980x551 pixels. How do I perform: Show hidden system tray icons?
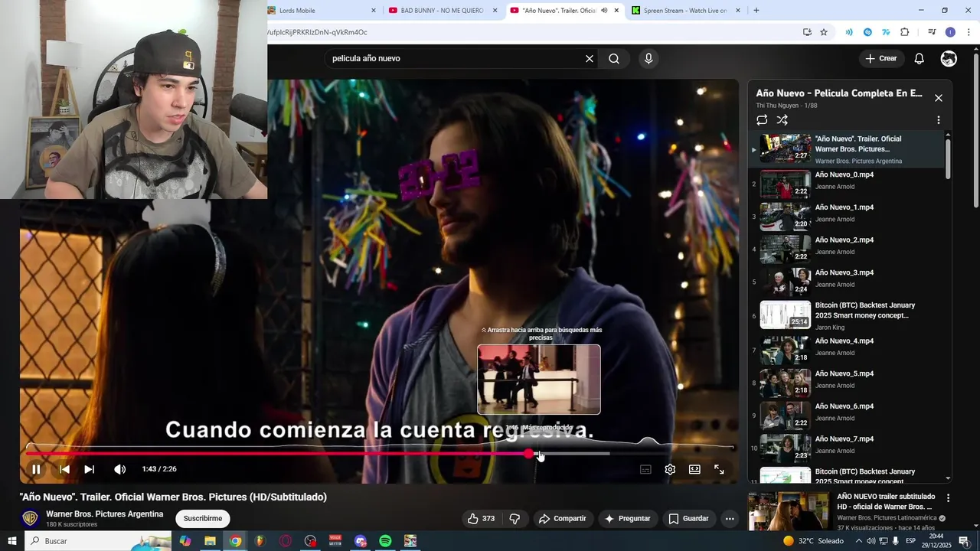click(x=858, y=541)
